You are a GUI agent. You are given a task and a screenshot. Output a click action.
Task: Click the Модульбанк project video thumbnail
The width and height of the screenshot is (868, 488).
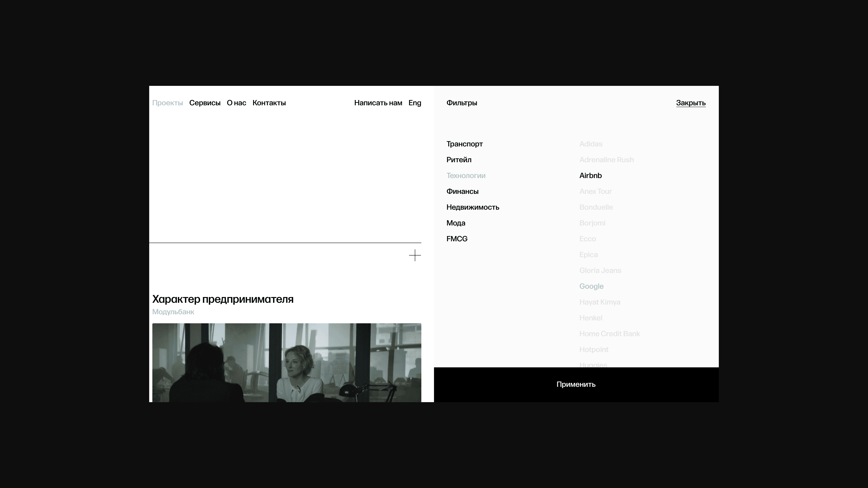[x=286, y=362]
